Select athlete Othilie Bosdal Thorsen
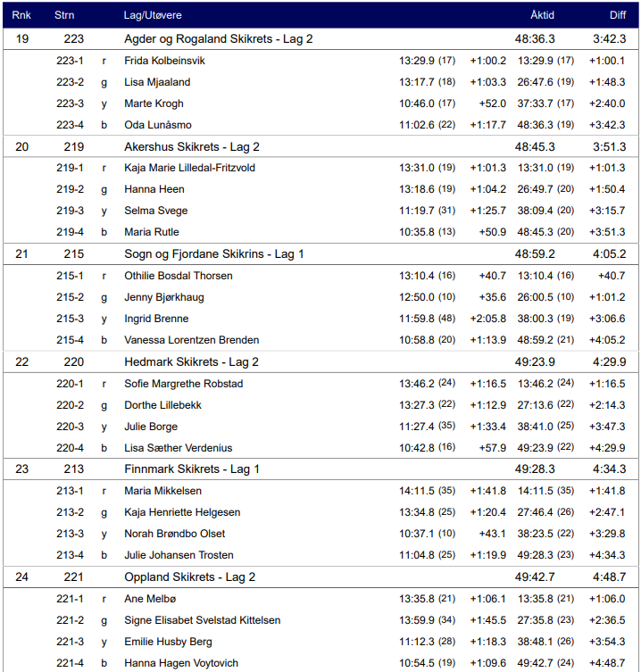The height and width of the screenshot is (672, 641). 179,276
